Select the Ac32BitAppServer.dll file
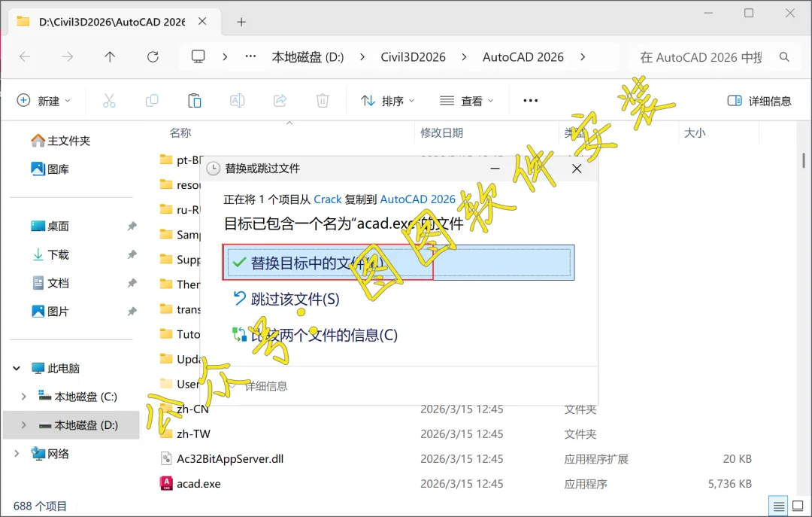 point(456,459)
